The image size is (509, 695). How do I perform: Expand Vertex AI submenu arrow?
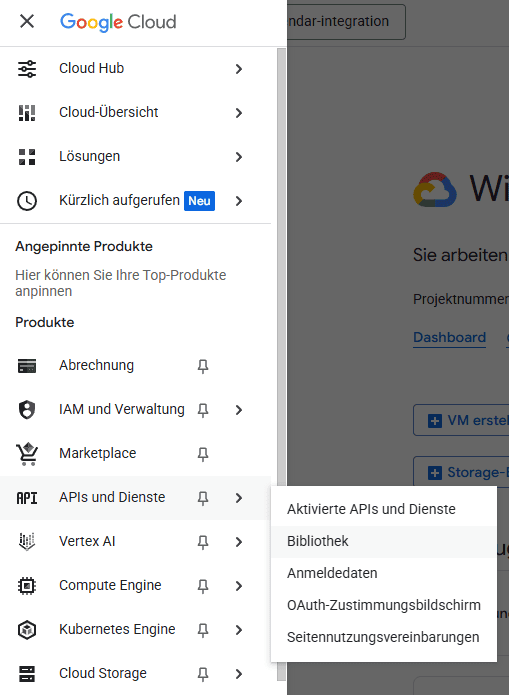tap(239, 542)
